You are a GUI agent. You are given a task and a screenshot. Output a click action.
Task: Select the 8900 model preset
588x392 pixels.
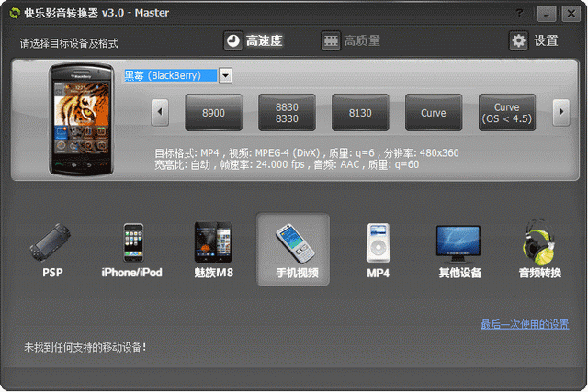[213, 112]
